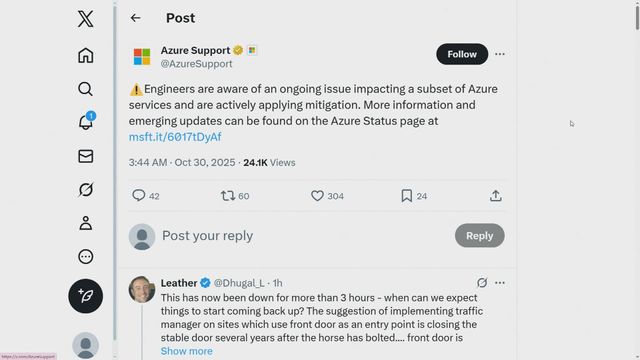Open More circle menu in sidebar
Image resolution: width=640 pixels, height=360 pixels.
click(x=85, y=256)
